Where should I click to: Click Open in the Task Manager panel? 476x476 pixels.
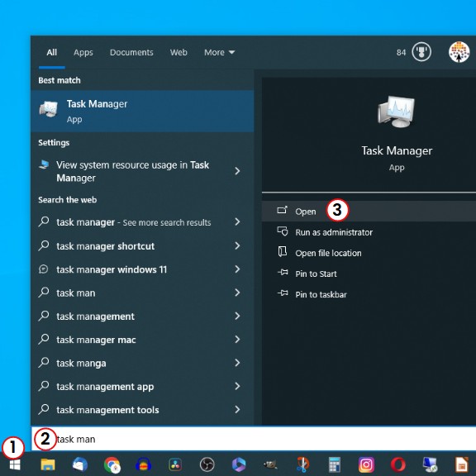[369, 211]
